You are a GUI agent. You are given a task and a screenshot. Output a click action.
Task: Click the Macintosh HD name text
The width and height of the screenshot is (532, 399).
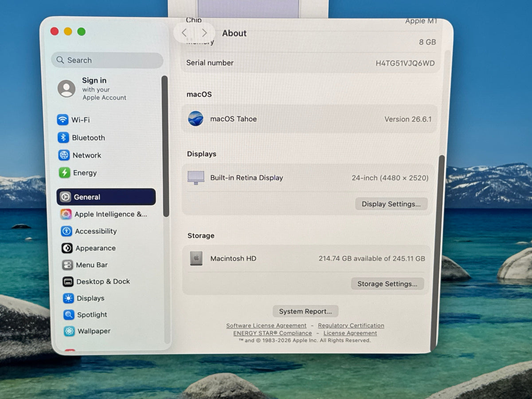[233, 258]
